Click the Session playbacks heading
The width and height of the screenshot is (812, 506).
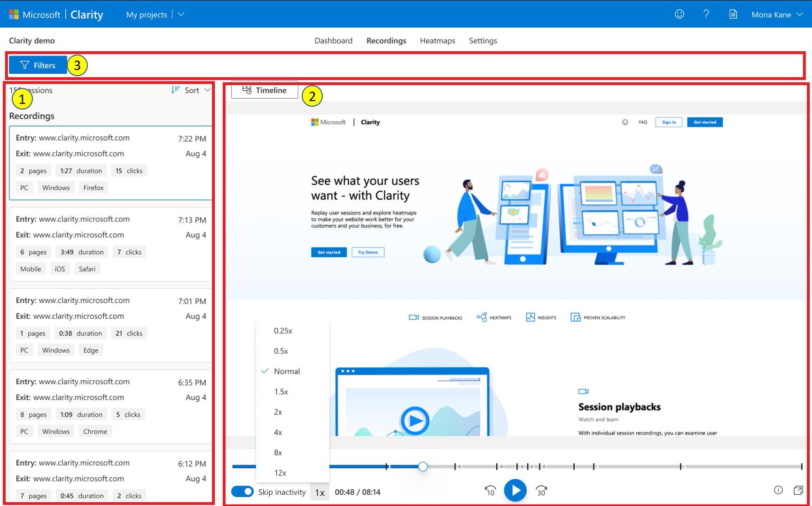click(x=619, y=407)
